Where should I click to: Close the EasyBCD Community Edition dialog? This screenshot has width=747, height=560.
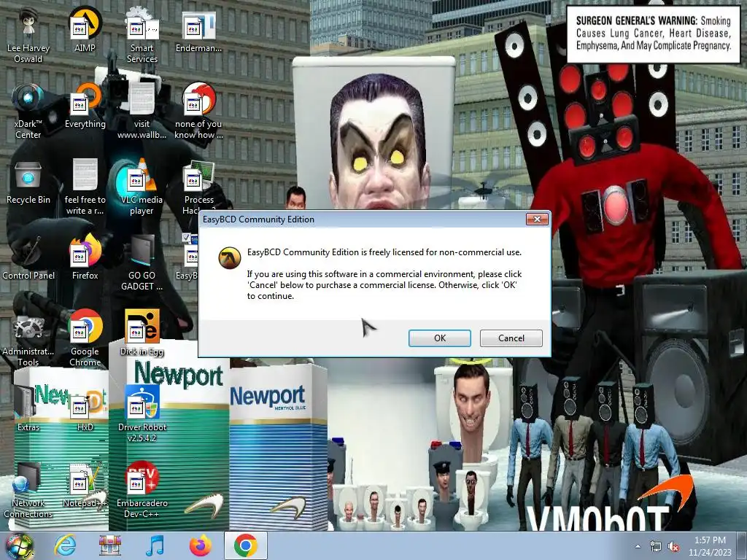(537, 219)
